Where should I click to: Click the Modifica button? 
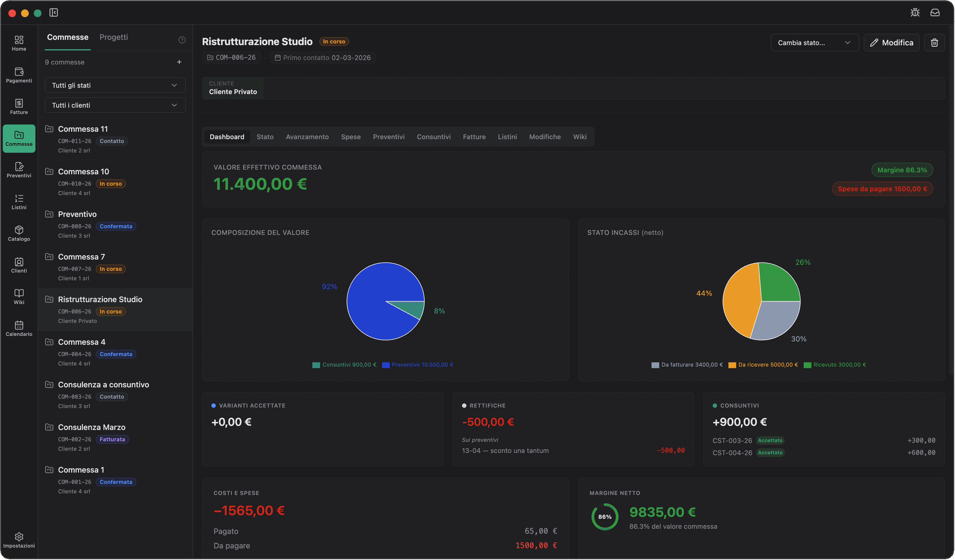(892, 42)
